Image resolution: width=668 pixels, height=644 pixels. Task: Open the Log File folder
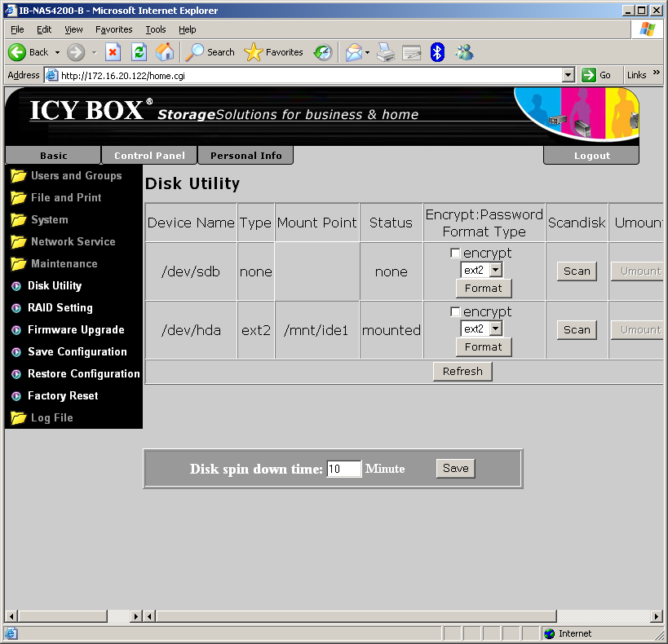[x=42, y=418]
